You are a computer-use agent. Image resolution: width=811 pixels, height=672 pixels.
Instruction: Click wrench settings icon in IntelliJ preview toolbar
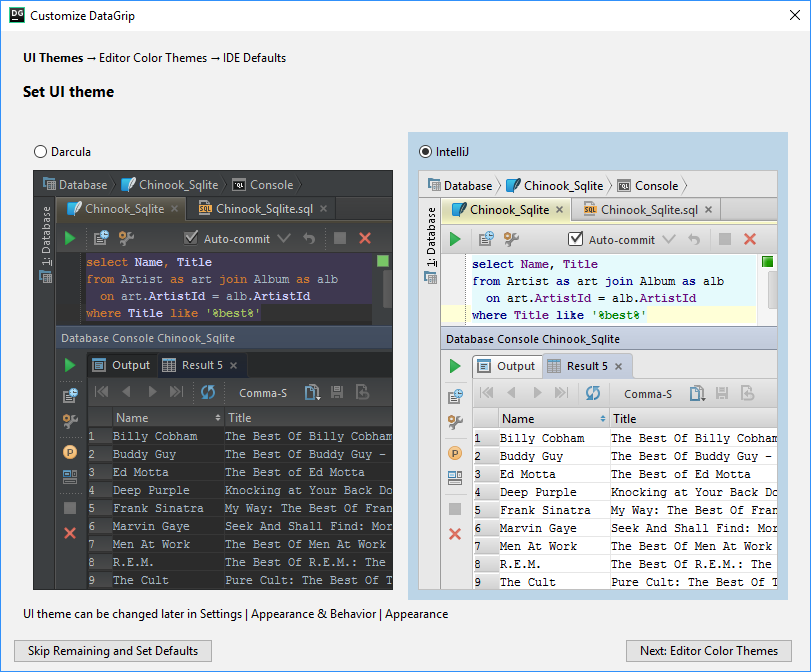[x=511, y=239]
